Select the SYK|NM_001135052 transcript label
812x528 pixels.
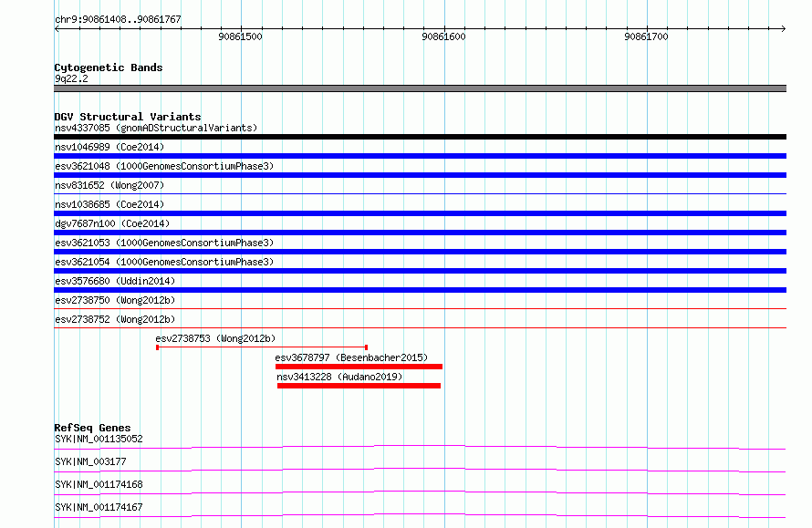[99, 439]
